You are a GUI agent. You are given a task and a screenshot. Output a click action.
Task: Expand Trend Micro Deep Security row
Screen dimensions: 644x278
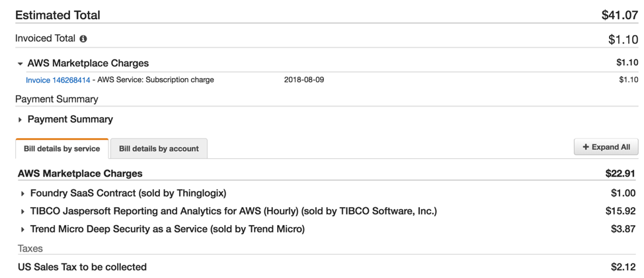click(x=22, y=230)
